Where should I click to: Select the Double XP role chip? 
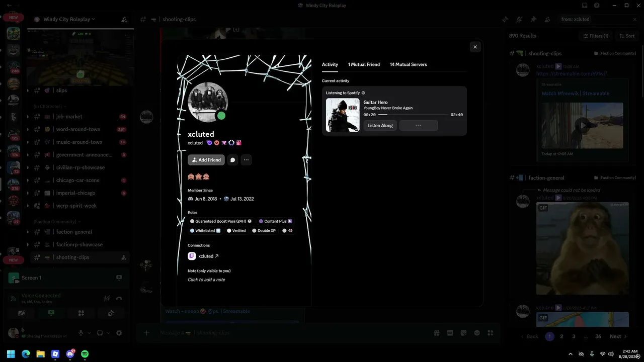265,231
